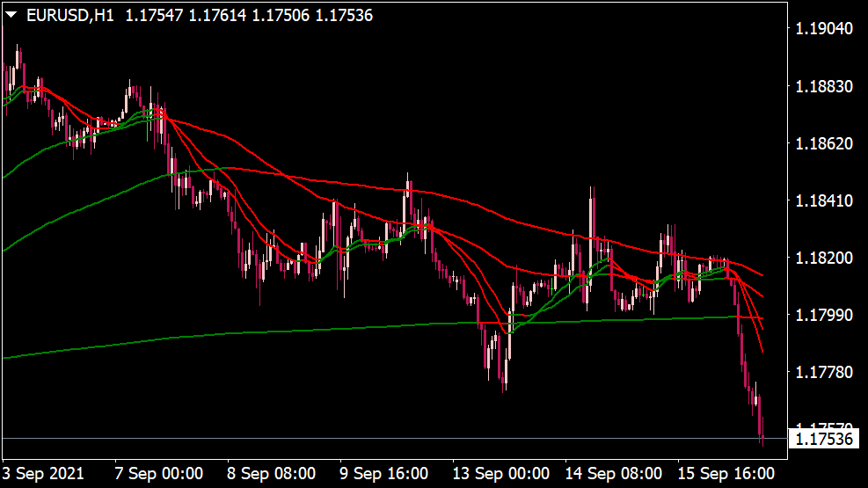868x488 pixels.
Task: Select the price scale label 1.18410
Action: 824,200
